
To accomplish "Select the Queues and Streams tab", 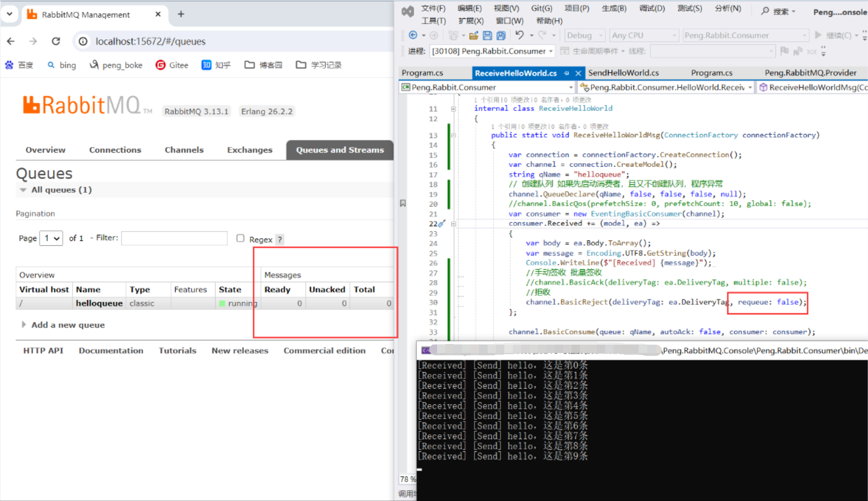I will click(340, 150).
